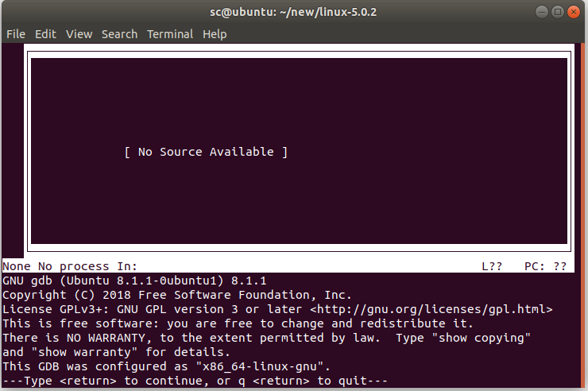This screenshot has width=588, height=391.
Task: Open the Terminal menu
Action: tap(170, 34)
